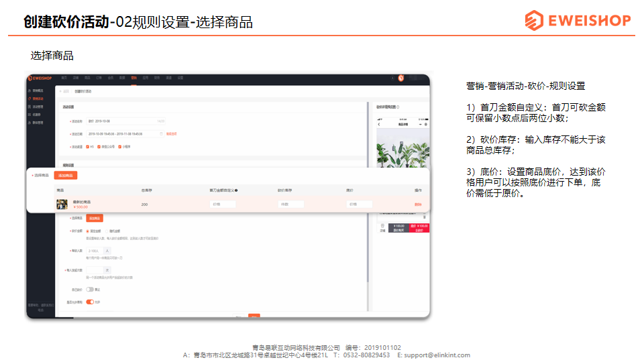Tap the target icon in the phone preview header
This screenshot has height=362, width=644.
[x=426, y=125]
